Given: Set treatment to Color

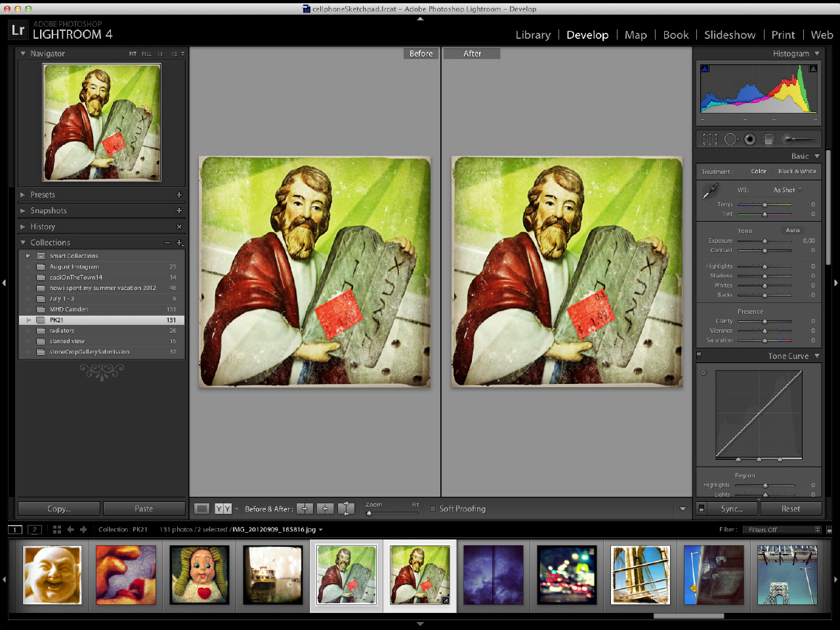Looking at the screenshot, I should [x=759, y=171].
